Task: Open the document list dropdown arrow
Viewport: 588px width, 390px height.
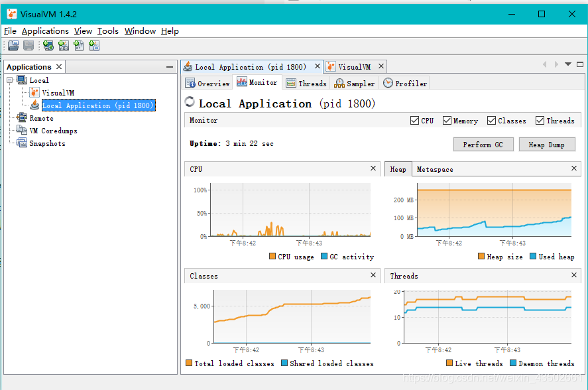Action: point(568,64)
